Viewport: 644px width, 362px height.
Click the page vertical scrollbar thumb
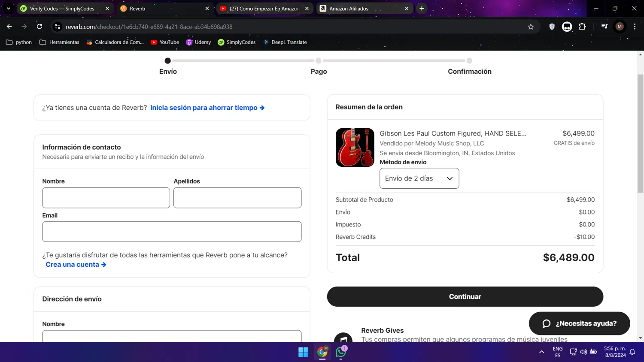[640, 133]
